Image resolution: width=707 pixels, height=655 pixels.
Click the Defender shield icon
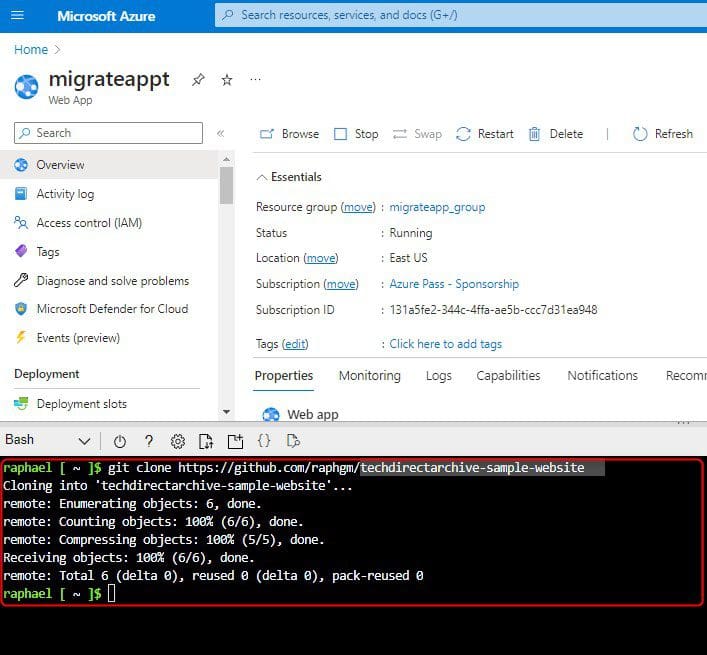(21, 309)
